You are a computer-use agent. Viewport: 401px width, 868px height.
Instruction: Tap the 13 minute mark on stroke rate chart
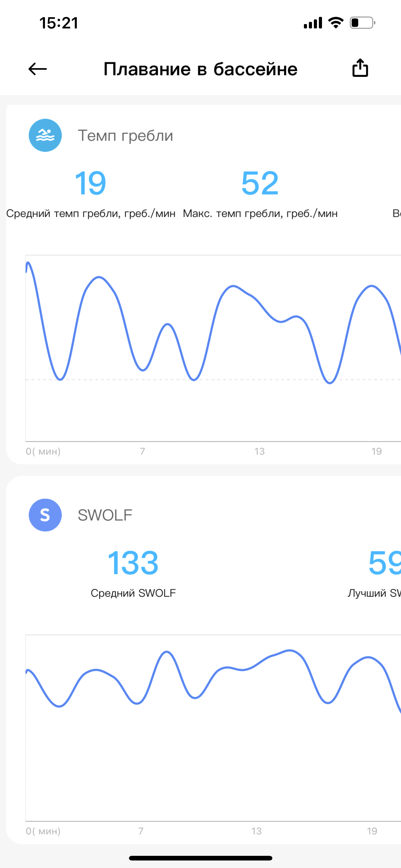pyautogui.click(x=259, y=451)
